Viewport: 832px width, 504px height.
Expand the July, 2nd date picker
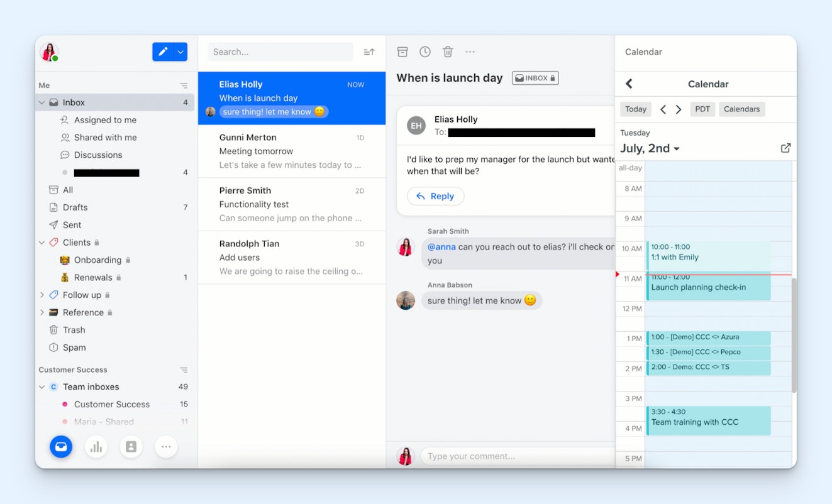click(650, 148)
